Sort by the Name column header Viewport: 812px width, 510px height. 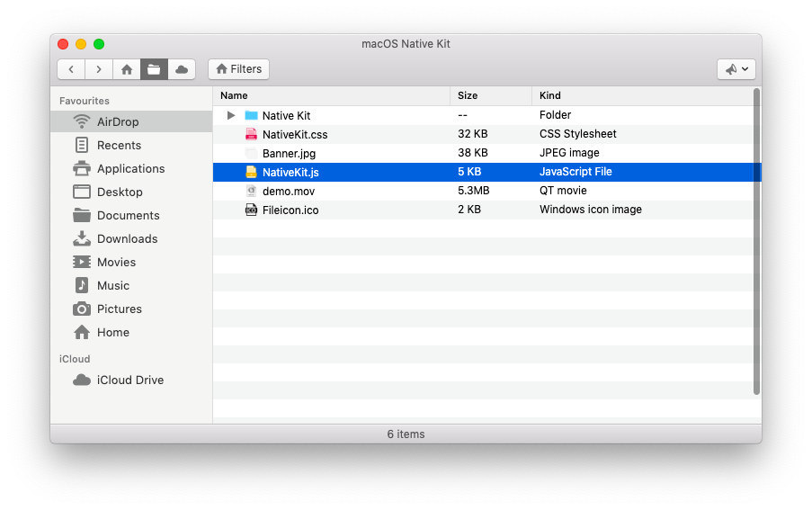point(332,95)
